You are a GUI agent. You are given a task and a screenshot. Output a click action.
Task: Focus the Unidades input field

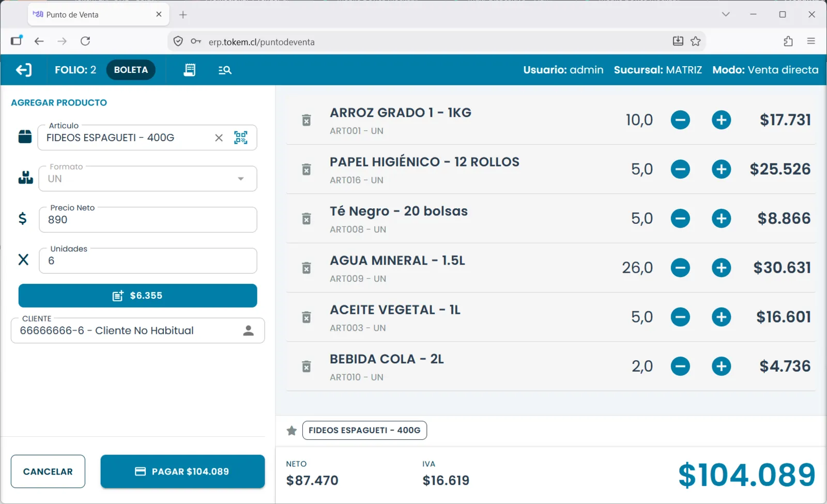[148, 261]
